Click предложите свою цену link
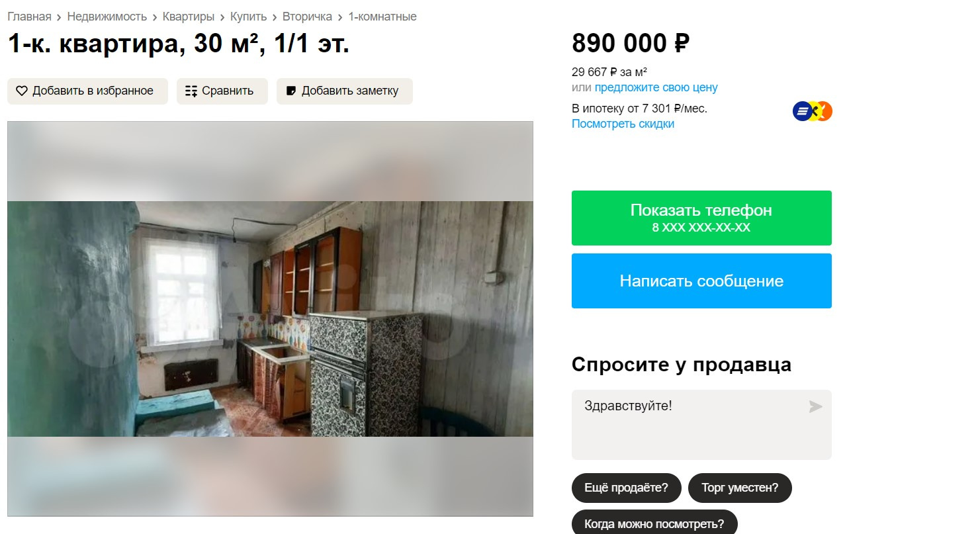Viewport: 980px width, 534px height. point(656,87)
